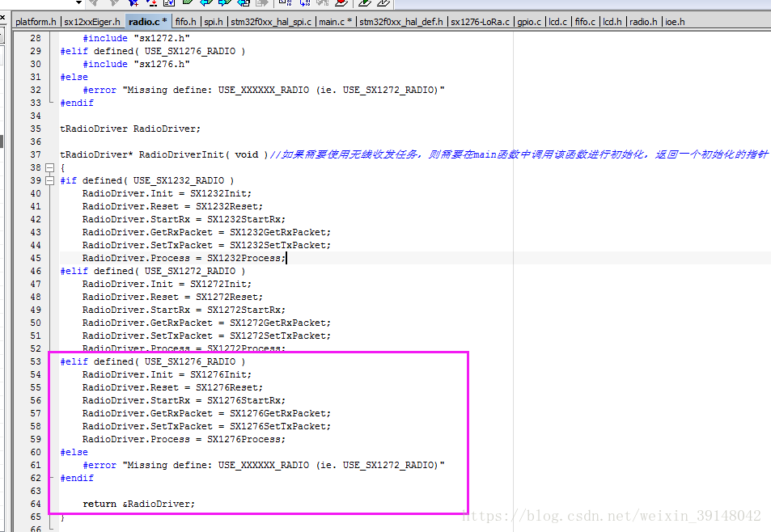Click '#include "sx1276.h"' on line 30
771x532 pixels.
click(136, 64)
